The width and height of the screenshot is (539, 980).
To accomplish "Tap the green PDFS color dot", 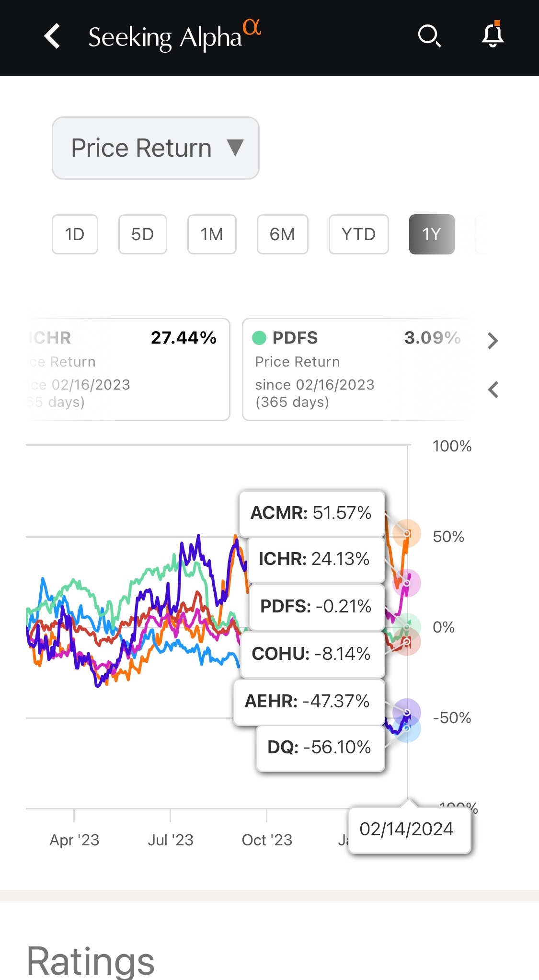I will click(259, 338).
